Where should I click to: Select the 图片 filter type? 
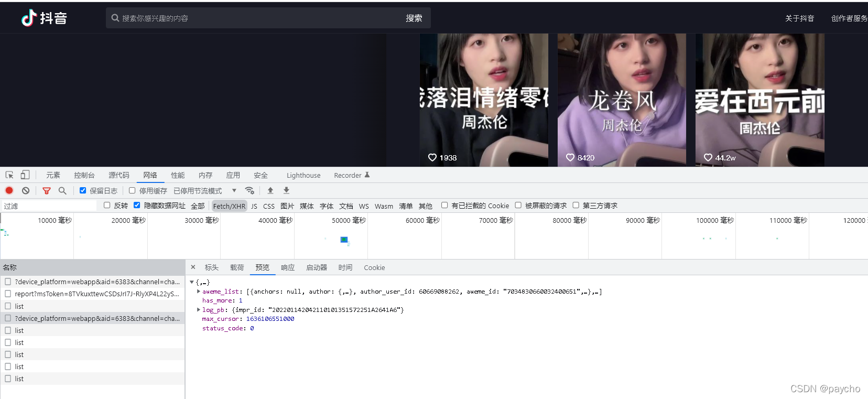287,206
